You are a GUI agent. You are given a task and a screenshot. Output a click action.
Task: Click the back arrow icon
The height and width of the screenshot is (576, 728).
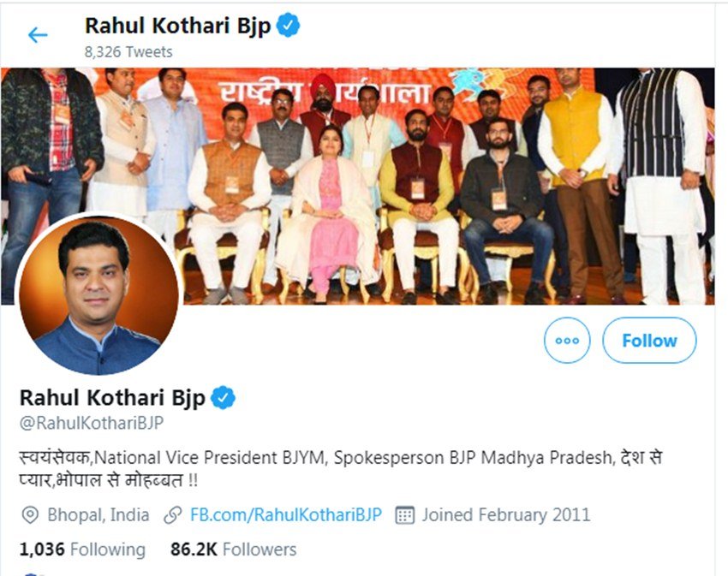[x=38, y=35]
